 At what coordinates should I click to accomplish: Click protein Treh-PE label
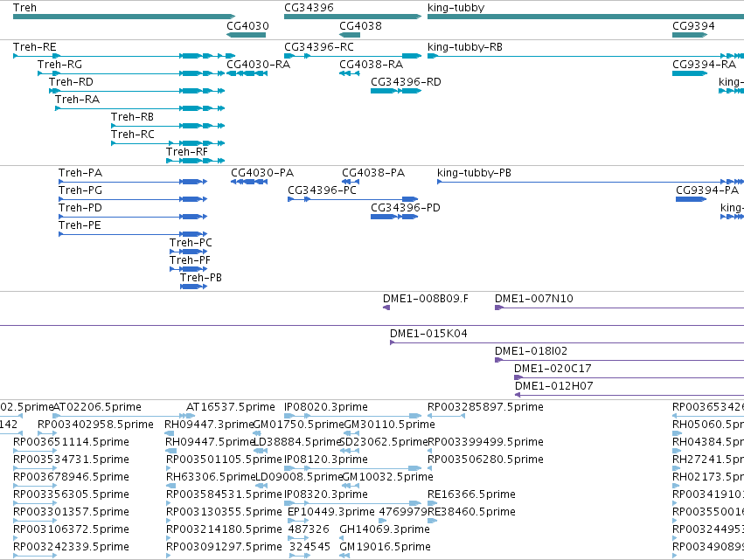point(80,225)
